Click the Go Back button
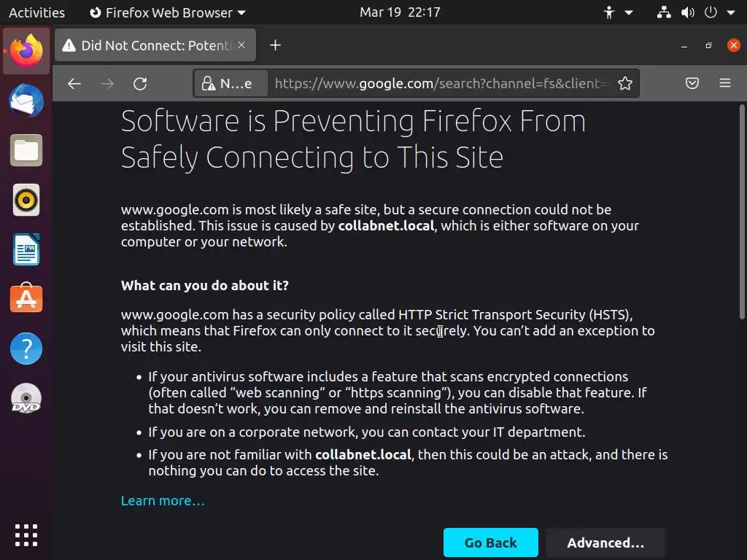 click(490, 542)
